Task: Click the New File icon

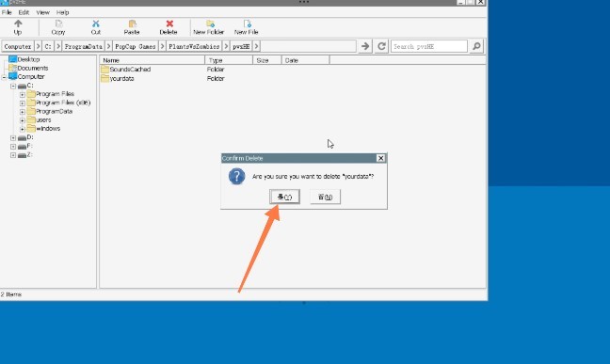Action: pos(247,24)
